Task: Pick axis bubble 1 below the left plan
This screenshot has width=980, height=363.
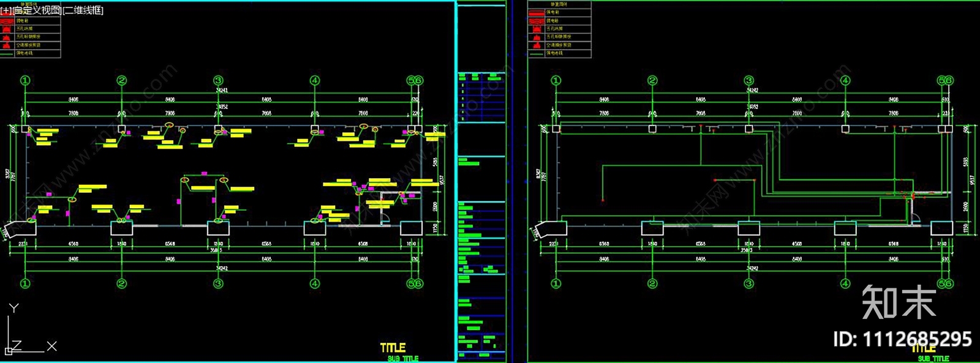Action: coord(25,283)
